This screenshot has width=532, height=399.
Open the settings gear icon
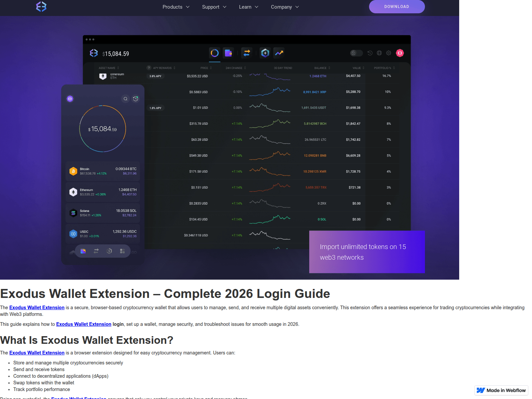click(388, 53)
